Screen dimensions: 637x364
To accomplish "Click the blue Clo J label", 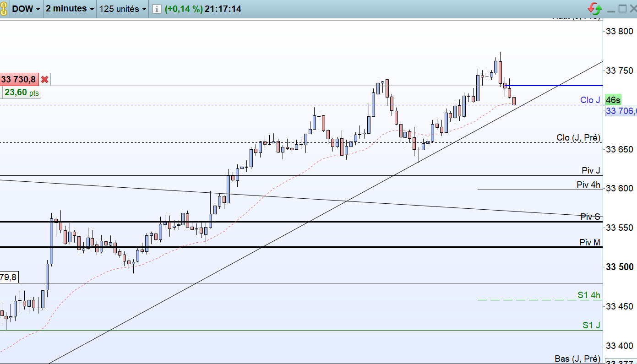I will [x=590, y=100].
